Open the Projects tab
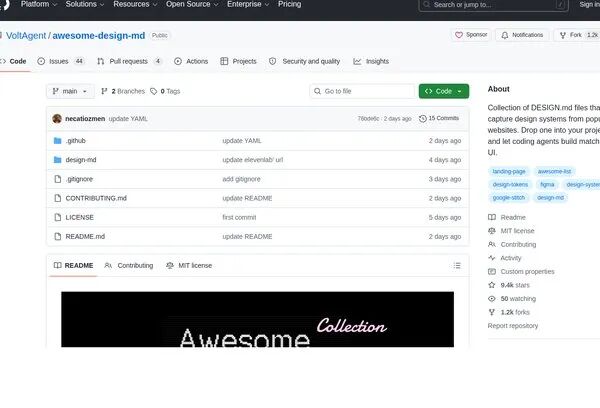The width and height of the screenshot is (600, 408). 238,61
